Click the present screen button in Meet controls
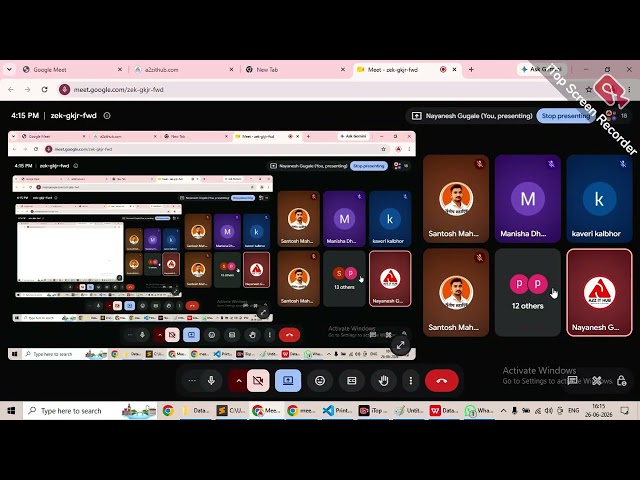 (288, 380)
